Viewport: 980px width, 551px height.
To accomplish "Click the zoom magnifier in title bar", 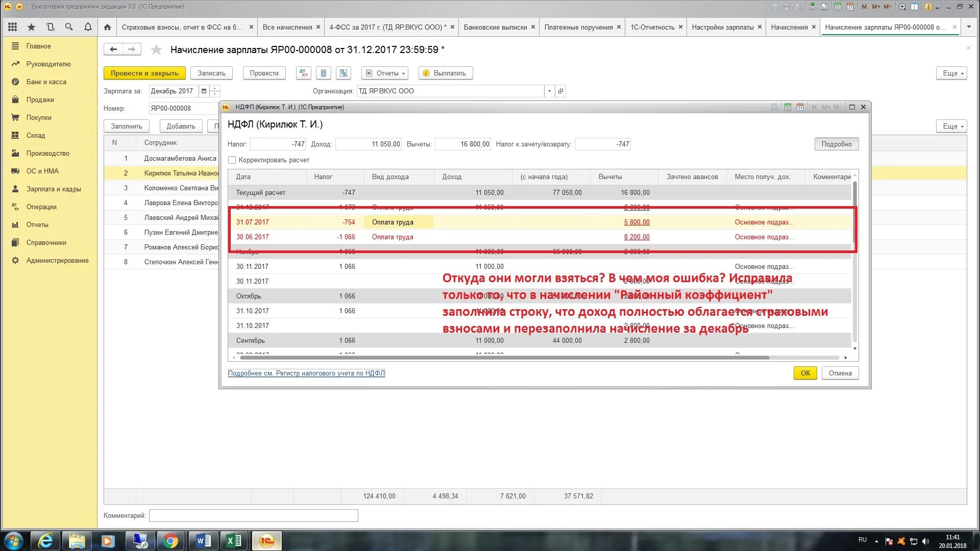I will 902,7.
